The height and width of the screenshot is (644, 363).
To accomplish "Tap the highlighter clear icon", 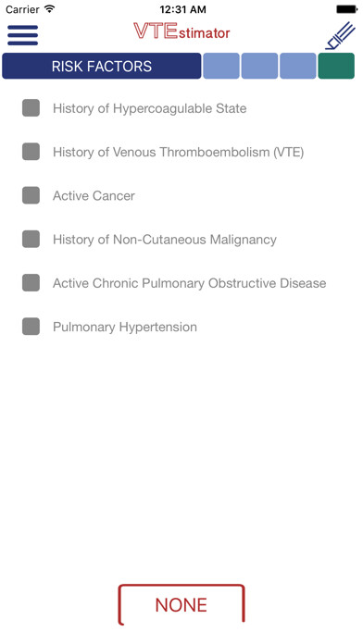I will tap(340, 36).
